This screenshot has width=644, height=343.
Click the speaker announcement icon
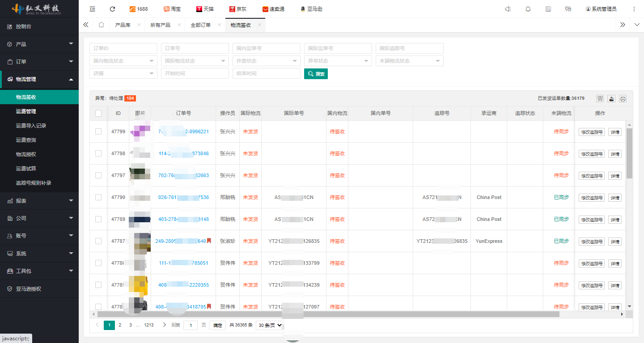[508, 9]
